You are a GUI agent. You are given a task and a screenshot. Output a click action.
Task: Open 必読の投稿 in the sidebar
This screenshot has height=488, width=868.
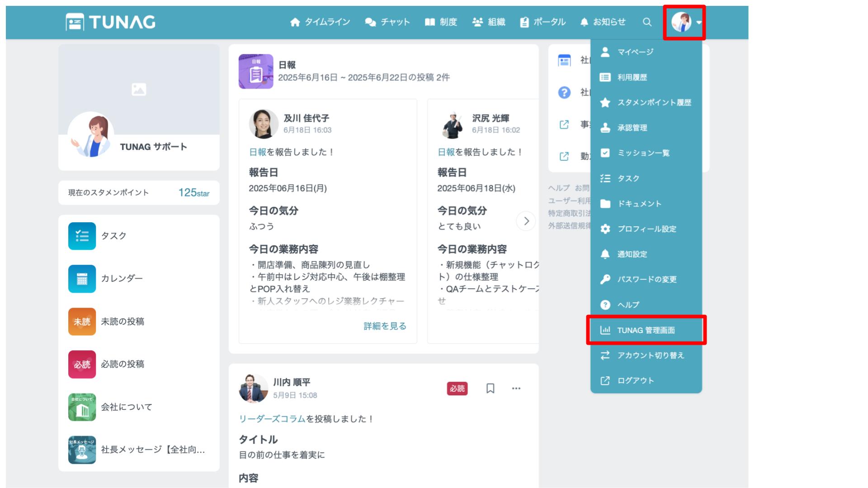tap(123, 364)
